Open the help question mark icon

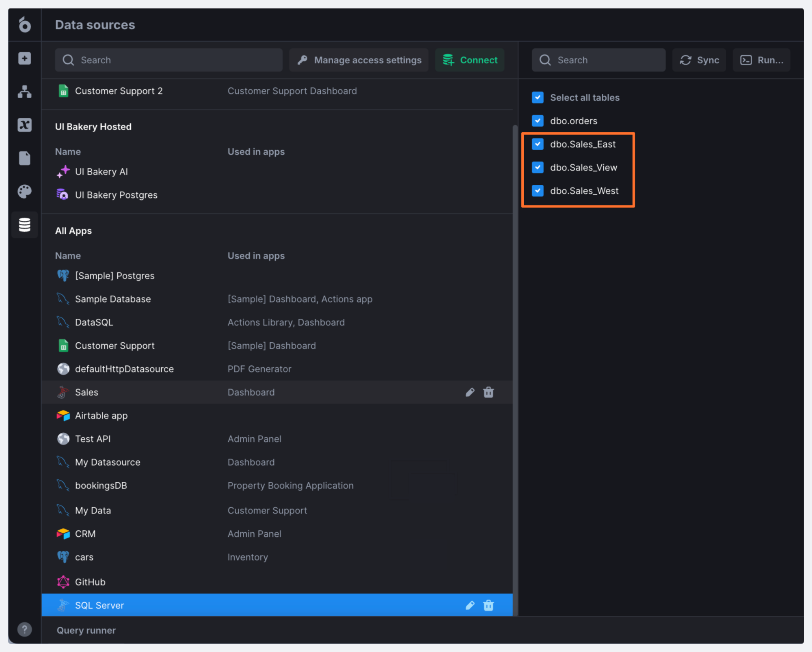[25, 630]
